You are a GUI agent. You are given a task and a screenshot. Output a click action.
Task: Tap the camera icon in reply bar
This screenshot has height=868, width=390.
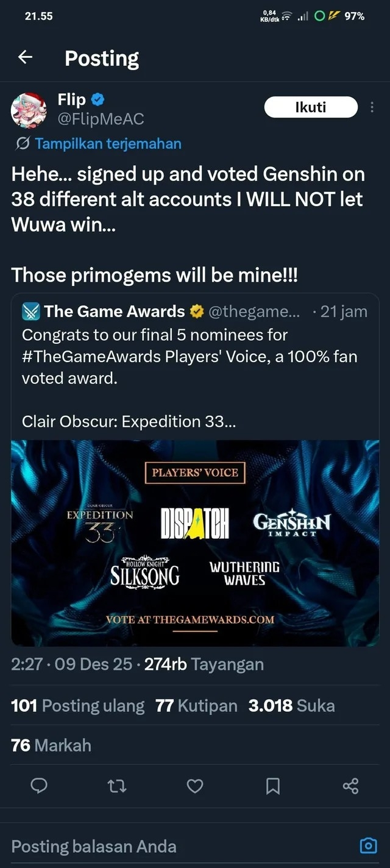(368, 845)
